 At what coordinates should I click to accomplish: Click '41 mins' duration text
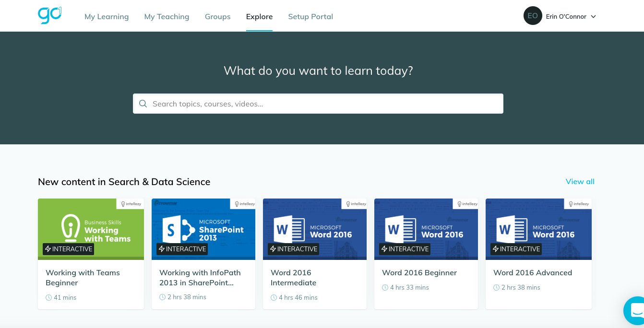coord(65,298)
